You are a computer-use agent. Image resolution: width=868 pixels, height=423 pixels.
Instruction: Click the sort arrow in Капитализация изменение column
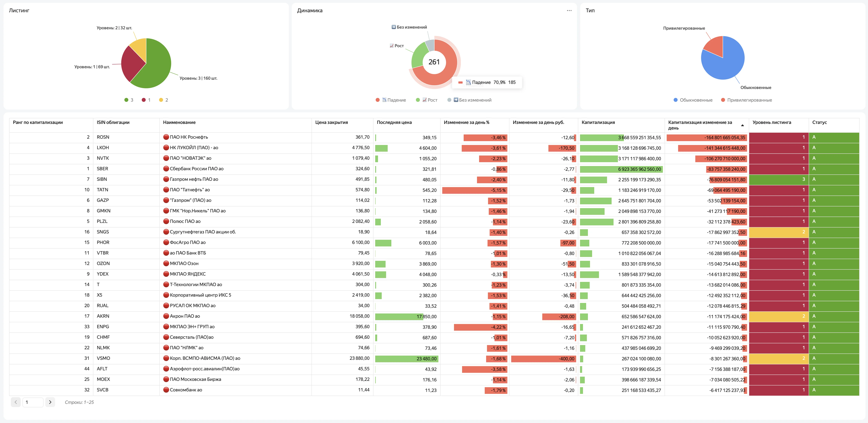(742, 125)
